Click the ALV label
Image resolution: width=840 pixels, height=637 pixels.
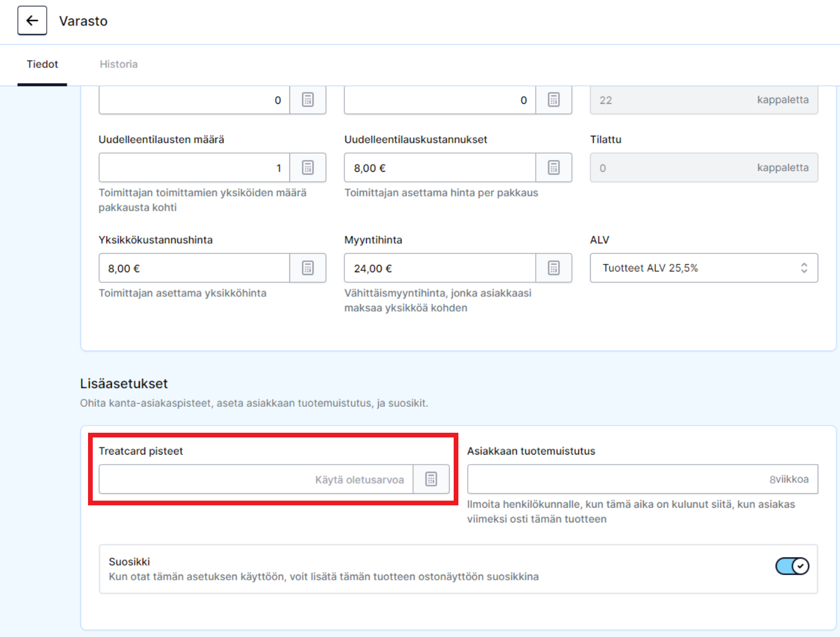click(600, 240)
